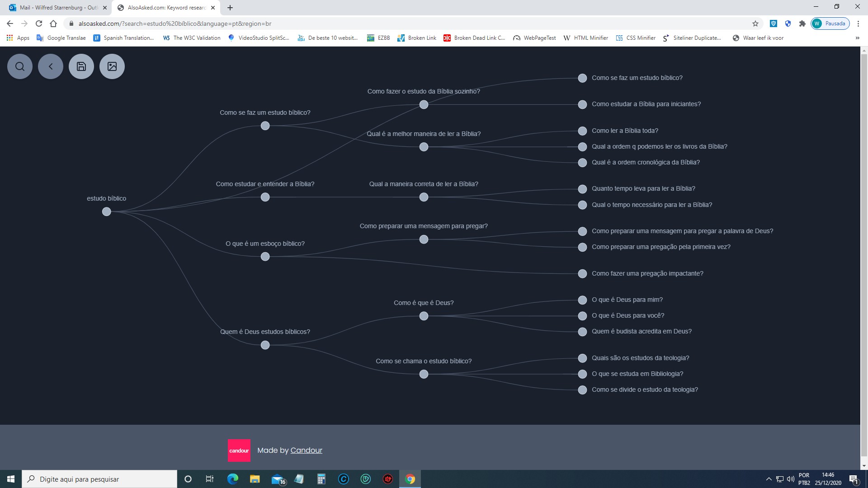This screenshot has width=868, height=488.
Task: Open the Apps bookmark shortcut
Action: pyautogui.click(x=18, y=38)
